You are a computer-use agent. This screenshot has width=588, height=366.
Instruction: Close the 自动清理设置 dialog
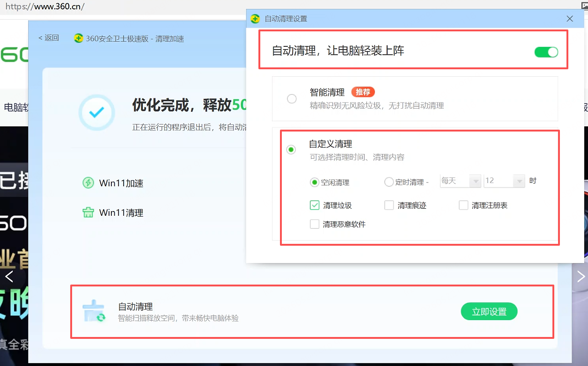(x=570, y=19)
